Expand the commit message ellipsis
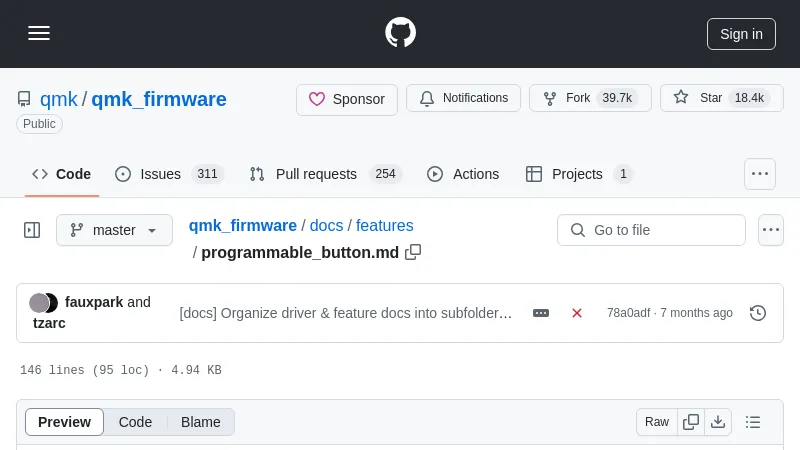 click(541, 313)
